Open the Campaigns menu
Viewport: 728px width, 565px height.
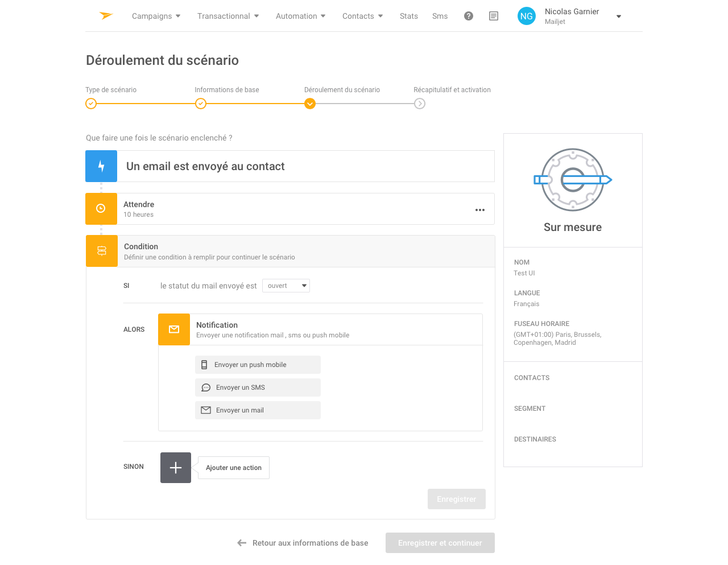tap(156, 16)
